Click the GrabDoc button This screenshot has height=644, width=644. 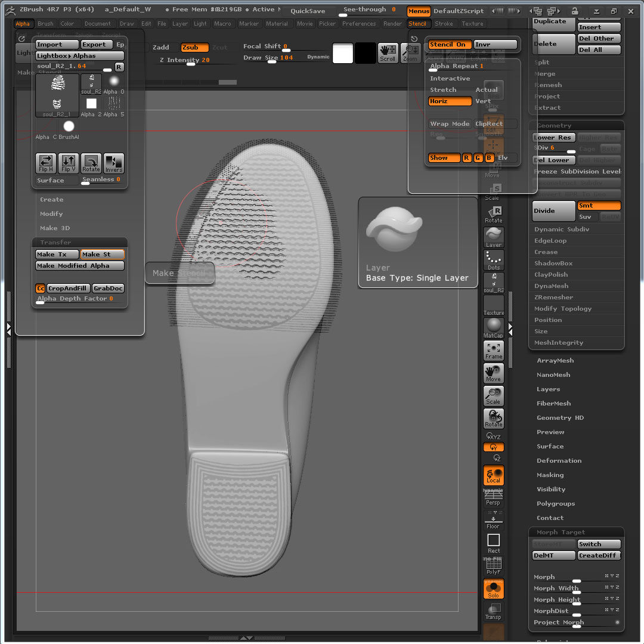coord(108,289)
